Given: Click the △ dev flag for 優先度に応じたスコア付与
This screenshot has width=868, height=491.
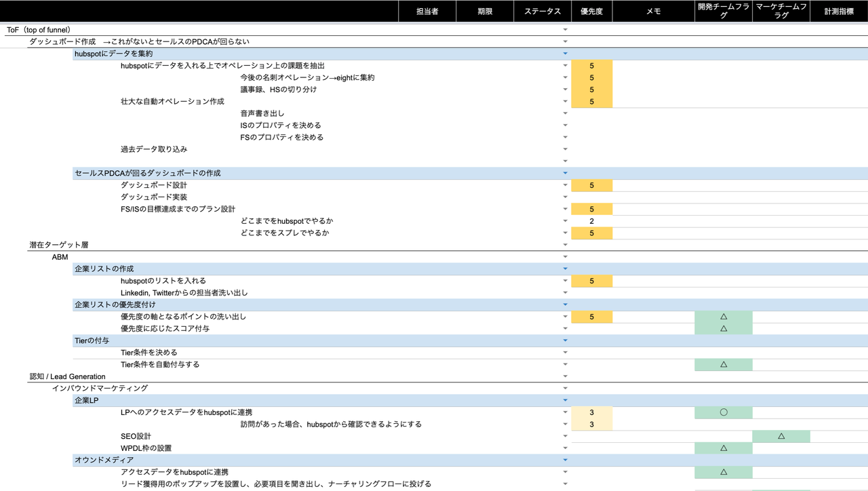Looking at the screenshot, I should click(724, 328).
